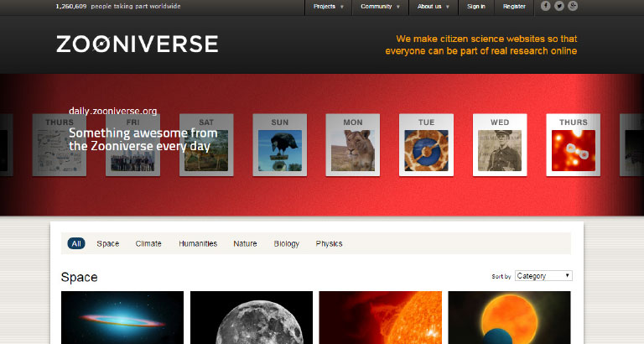Image resolution: width=644 pixels, height=344 pixels.
Task: Click the Zooniverse logo
Action: click(138, 44)
